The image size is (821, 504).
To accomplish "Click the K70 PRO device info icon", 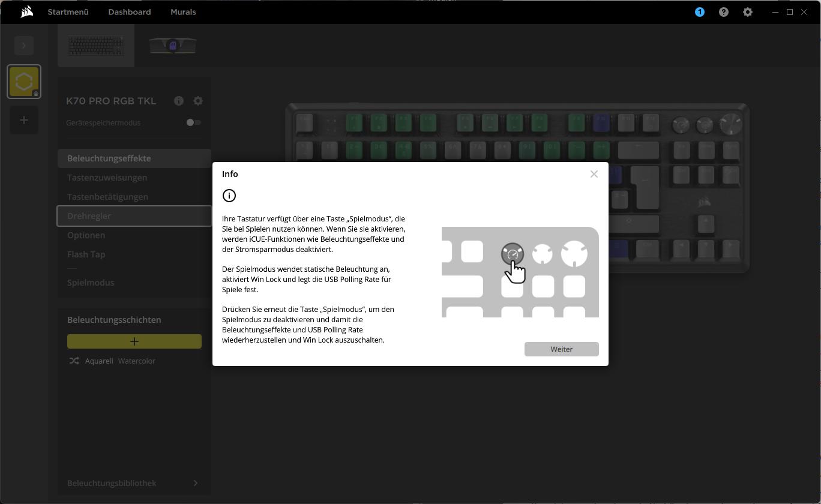I will point(179,101).
